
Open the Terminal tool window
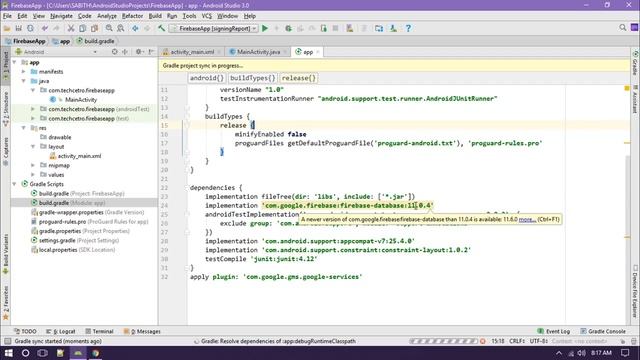[x=99, y=331]
